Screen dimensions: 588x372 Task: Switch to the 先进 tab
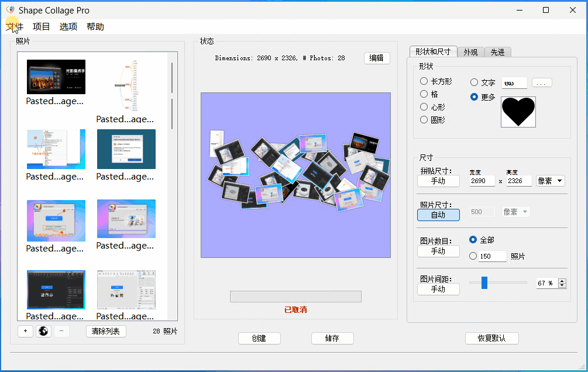click(x=498, y=52)
